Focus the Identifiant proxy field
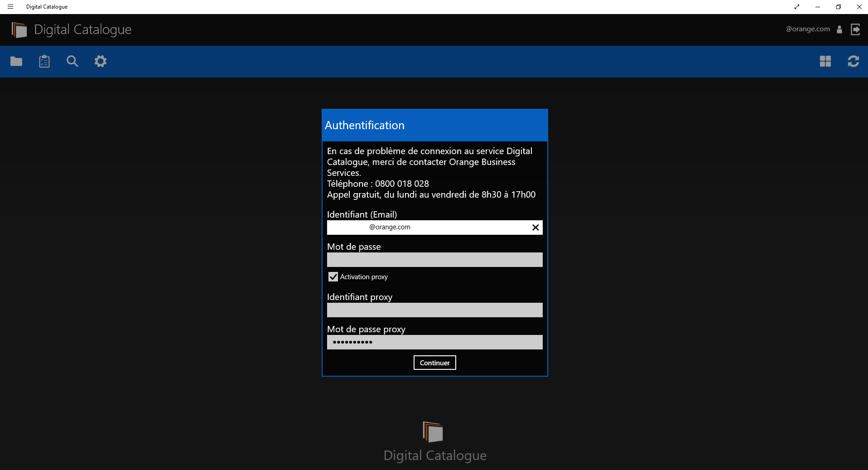868x470 pixels. [x=435, y=310]
